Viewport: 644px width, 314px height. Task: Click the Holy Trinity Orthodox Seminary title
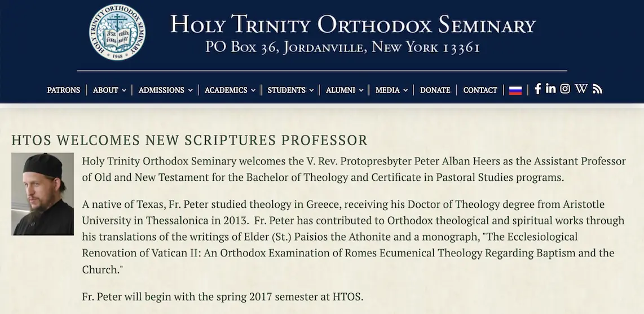coord(352,25)
